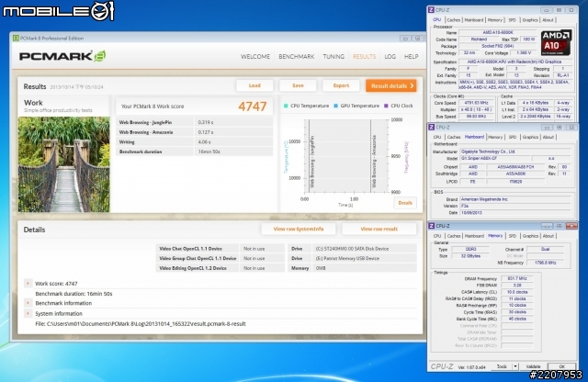
Task: Select CPU tab in CPU-Z mainboard window
Action: [x=437, y=137]
